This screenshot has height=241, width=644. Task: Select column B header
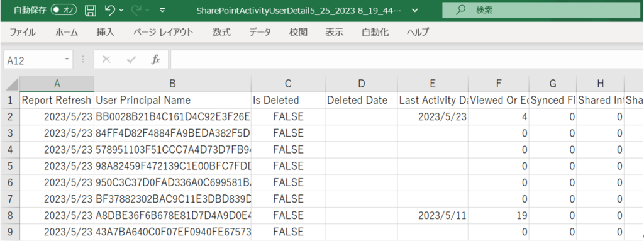172,84
